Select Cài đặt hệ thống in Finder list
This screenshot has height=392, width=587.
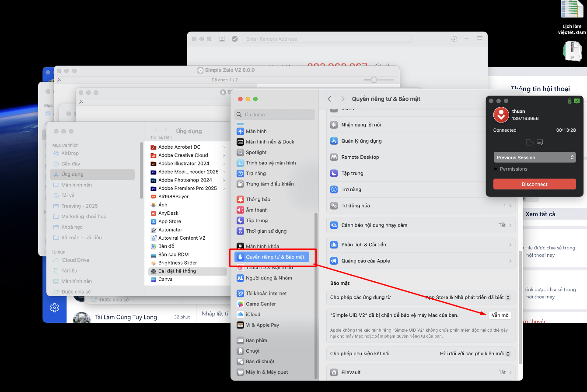tap(188, 271)
